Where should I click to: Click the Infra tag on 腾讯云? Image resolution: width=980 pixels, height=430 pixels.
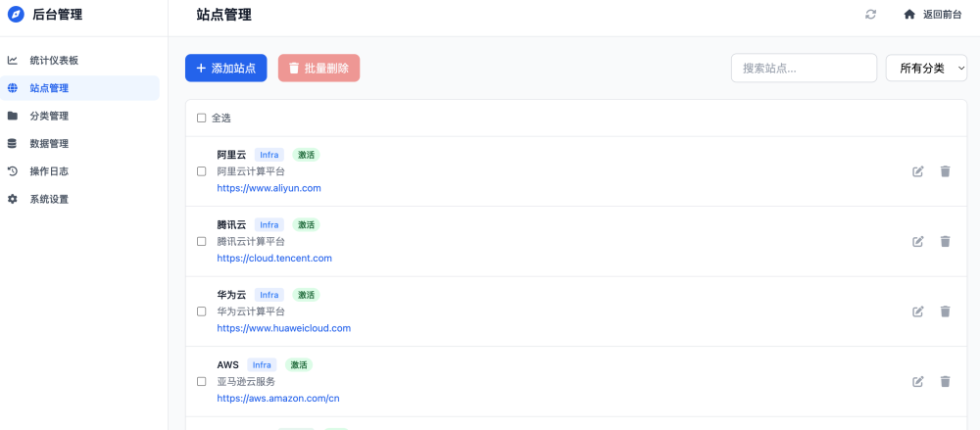(269, 225)
